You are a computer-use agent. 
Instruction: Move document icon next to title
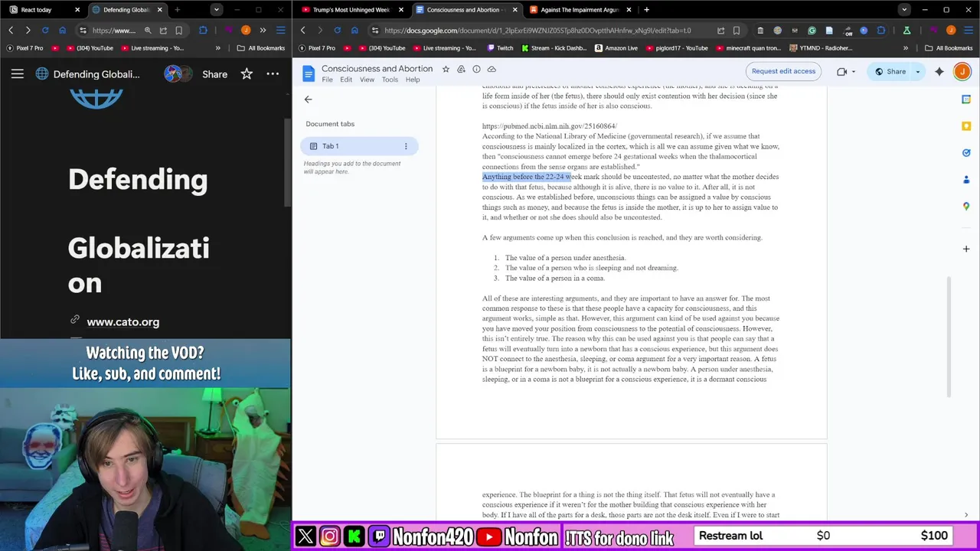coord(461,69)
